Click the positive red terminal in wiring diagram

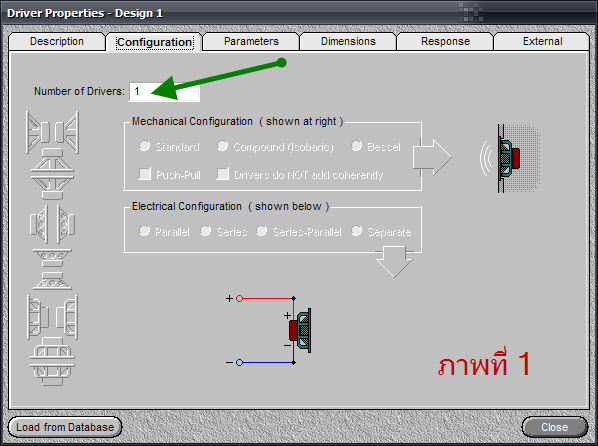(x=240, y=298)
